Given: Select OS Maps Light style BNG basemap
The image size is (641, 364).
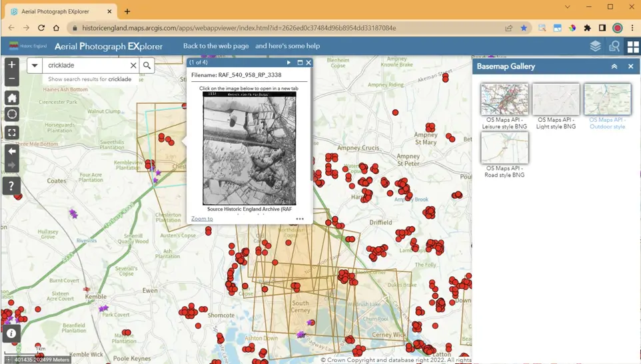Looking at the screenshot, I should pos(556,106).
